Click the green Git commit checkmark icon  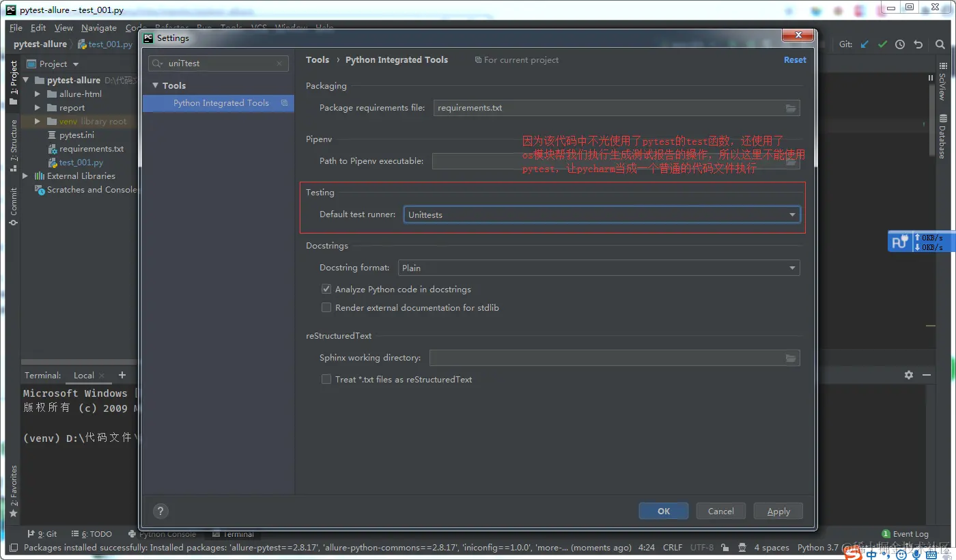882,44
